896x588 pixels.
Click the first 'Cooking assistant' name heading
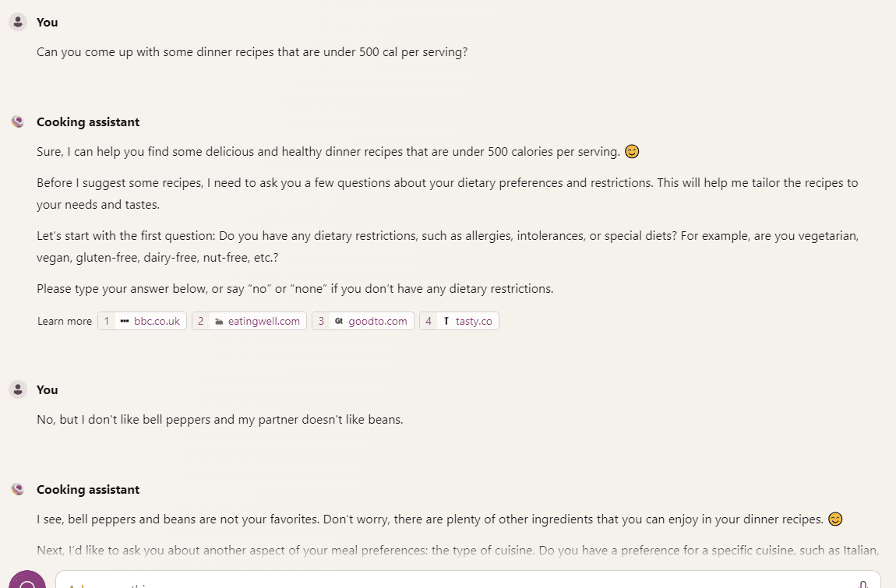pos(88,121)
